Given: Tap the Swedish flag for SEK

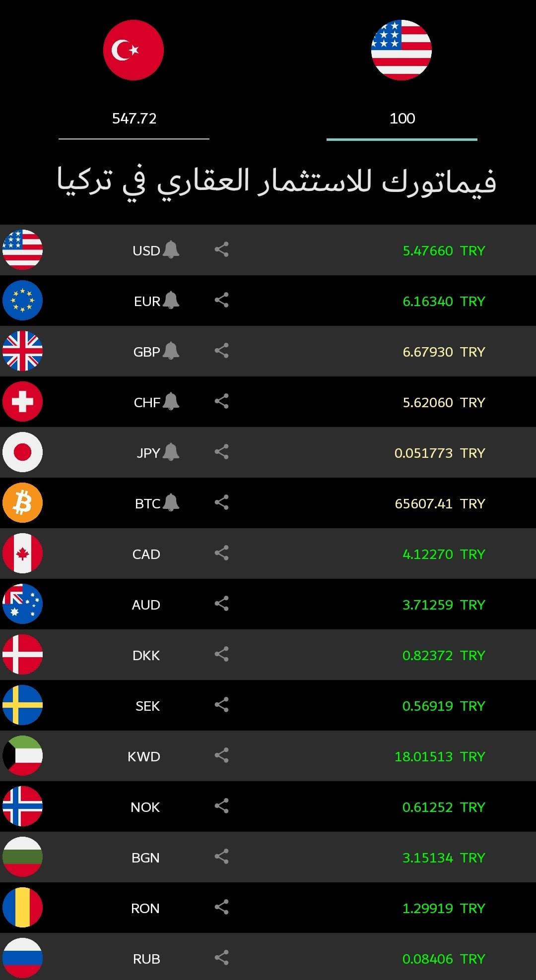Looking at the screenshot, I should 22,705.
